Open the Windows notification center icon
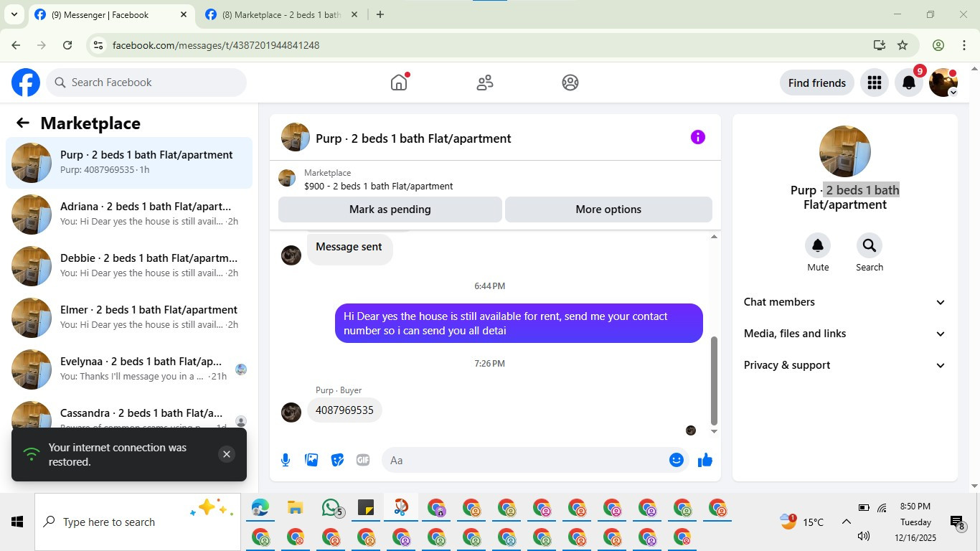Viewport: 980px width, 551px height. [x=956, y=522]
